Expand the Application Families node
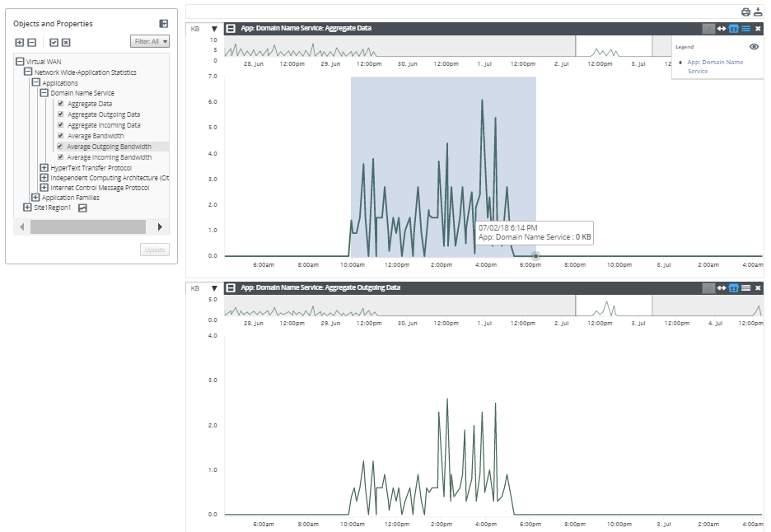 click(35, 197)
